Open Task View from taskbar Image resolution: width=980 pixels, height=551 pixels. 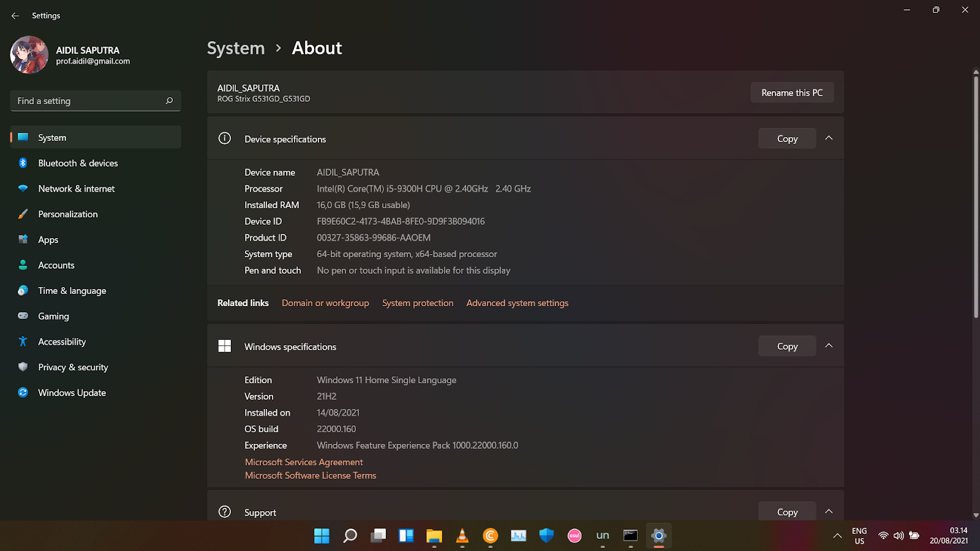pos(378,536)
